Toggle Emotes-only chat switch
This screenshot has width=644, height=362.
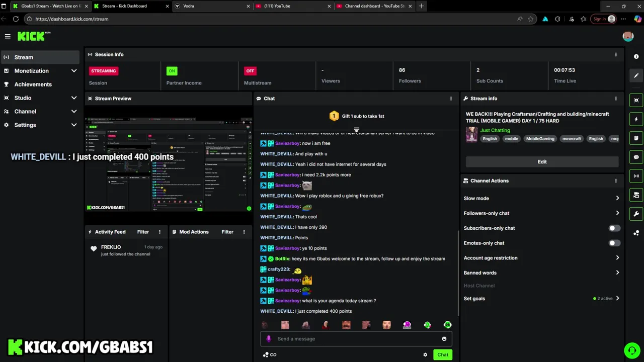coord(614,243)
